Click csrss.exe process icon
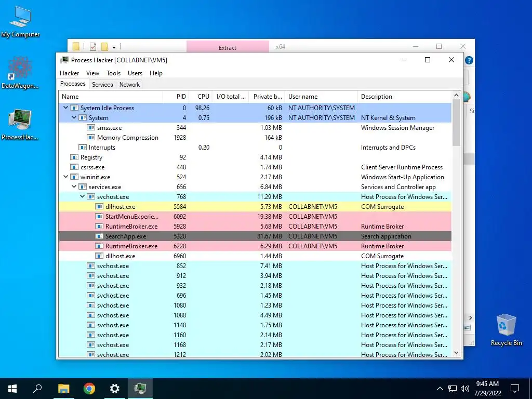532x399 pixels. tap(74, 167)
